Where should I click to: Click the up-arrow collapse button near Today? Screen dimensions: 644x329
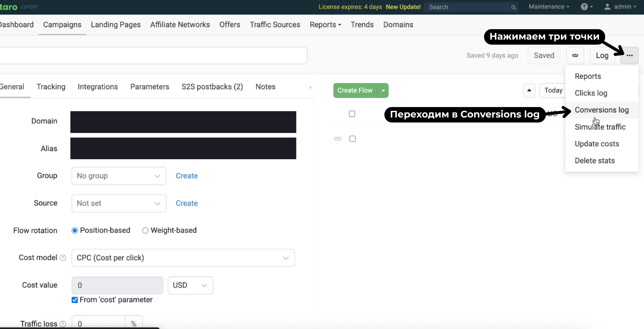(529, 90)
